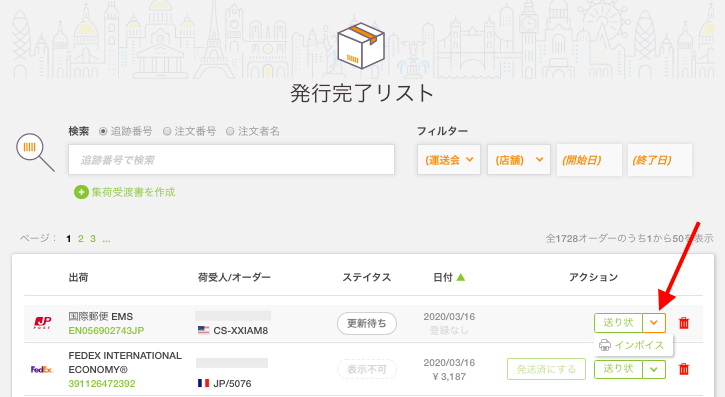Click the 集荷受渡書を作成 link
The height and width of the screenshot is (397, 725).
click(133, 192)
